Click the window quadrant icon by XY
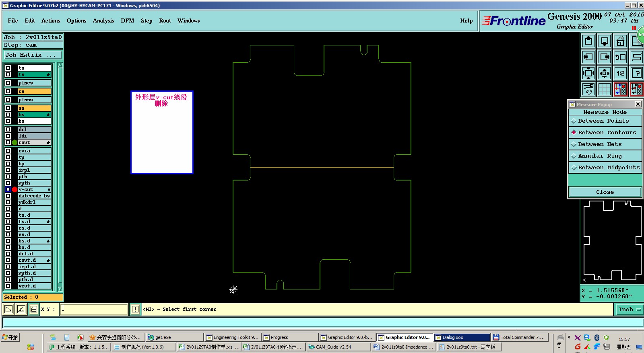This screenshot has height=353, width=644. (34, 309)
